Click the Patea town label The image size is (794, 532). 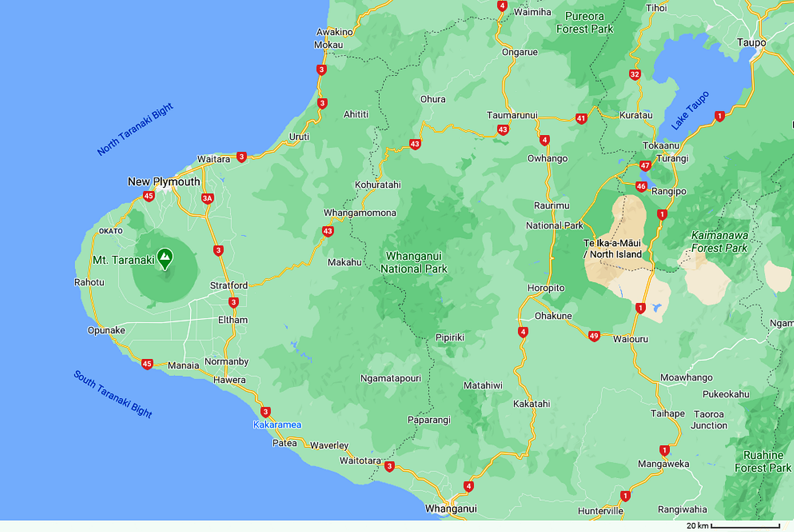285,443
